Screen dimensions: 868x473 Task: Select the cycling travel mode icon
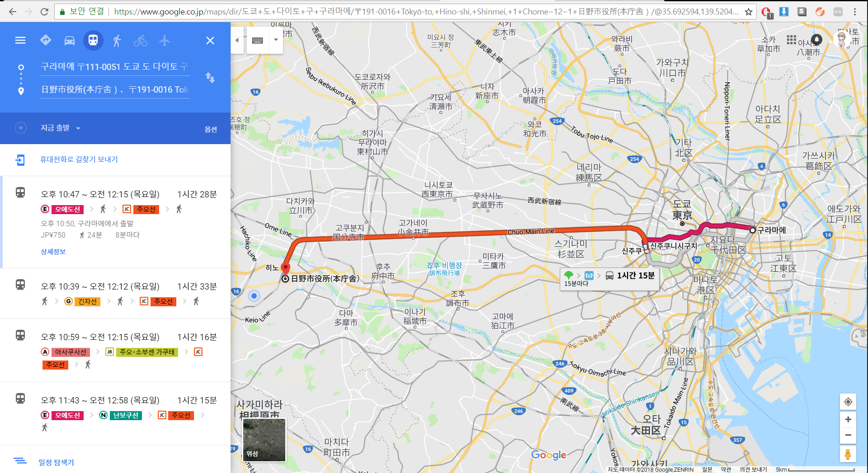point(141,41)
